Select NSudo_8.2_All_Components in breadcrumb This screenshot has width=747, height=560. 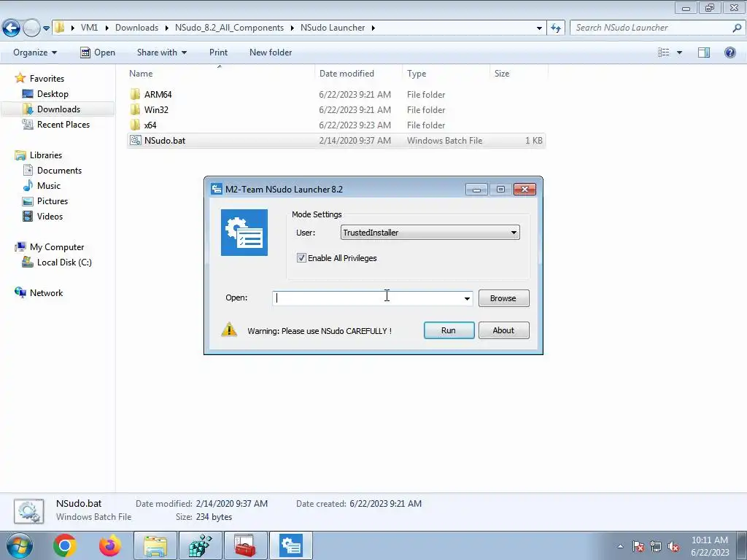click(x=229, y=28)
